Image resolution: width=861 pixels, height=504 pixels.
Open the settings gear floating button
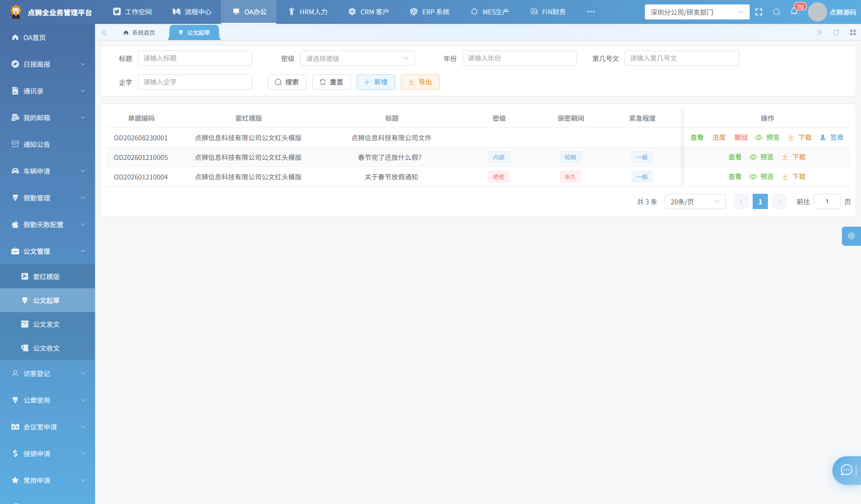coord(851,236)
